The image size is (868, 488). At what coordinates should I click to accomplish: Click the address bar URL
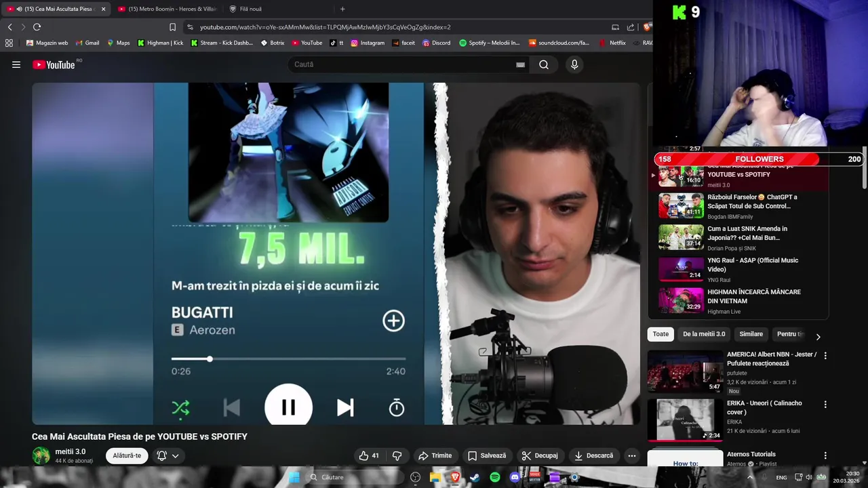pyautogui.click(x=325, y=27)
